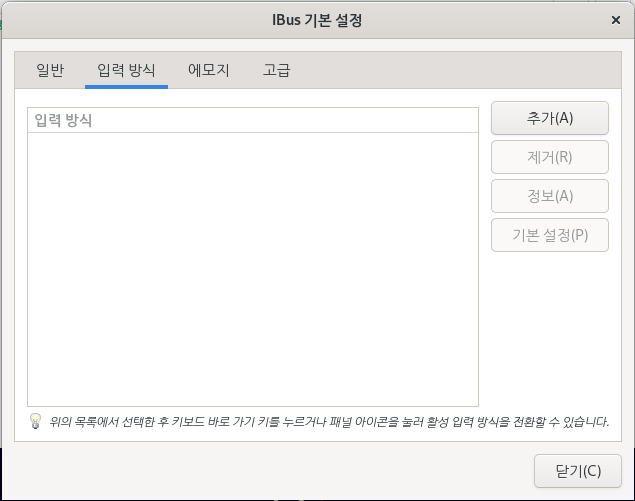Click the 닫기(C) button
Screen dimensions: 635x501
(x=577, y=471)
